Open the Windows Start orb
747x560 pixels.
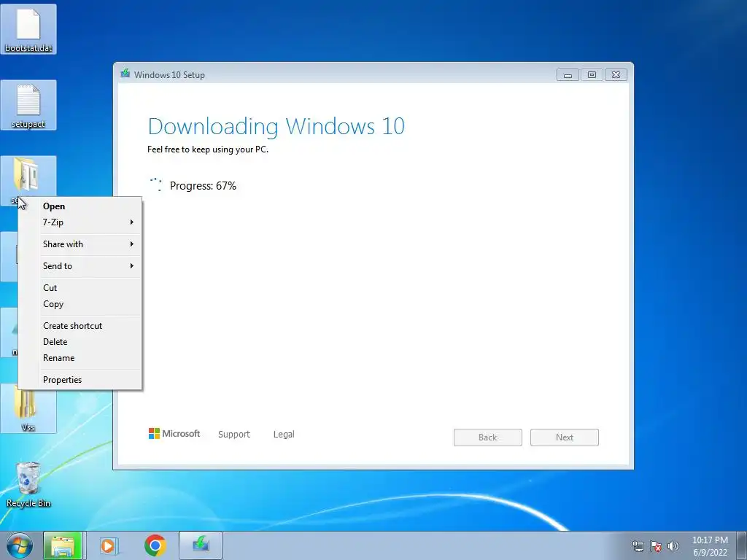coord(19,545)
